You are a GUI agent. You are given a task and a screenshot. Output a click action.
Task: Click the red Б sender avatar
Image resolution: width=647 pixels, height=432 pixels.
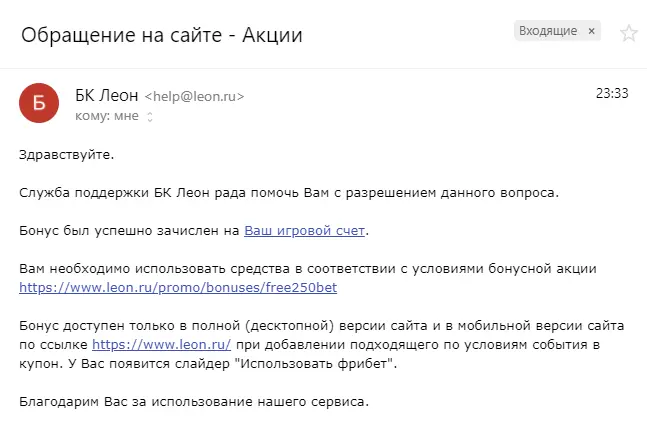pos(39,103)
